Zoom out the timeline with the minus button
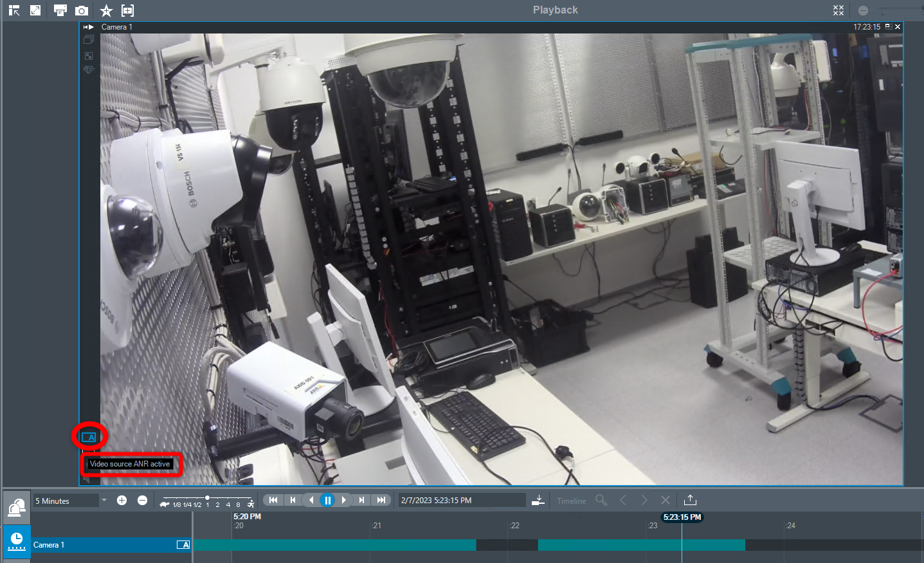The height and width of the screenshot is (563, 924). coord(142,500)
